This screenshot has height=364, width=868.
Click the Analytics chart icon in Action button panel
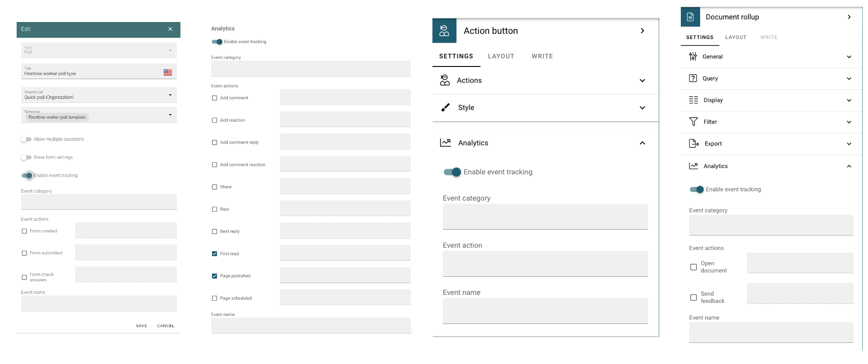coord(445,142)
